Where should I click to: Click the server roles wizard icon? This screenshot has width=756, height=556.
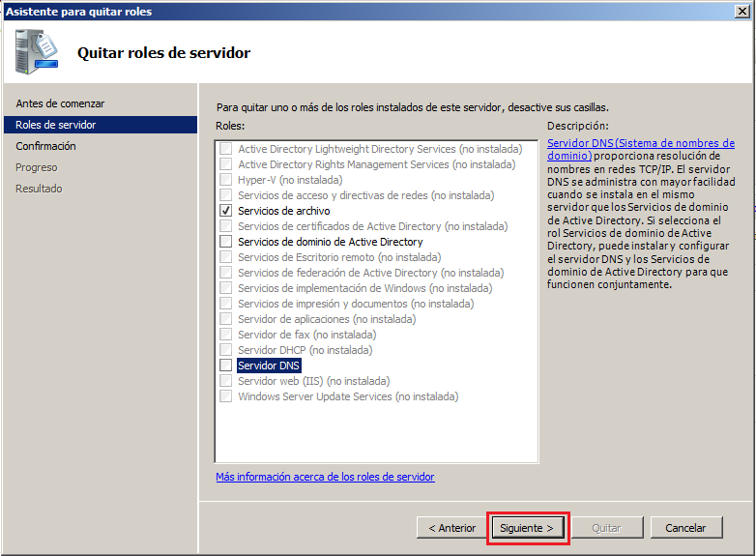(x=34, y=52)
